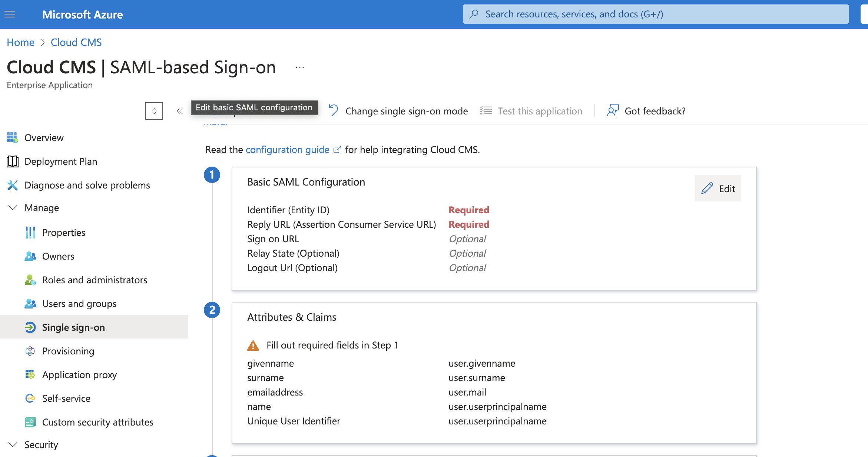Click the Microsoft Azure logo text
Screen dimensions: 868x457
point(82,14)
